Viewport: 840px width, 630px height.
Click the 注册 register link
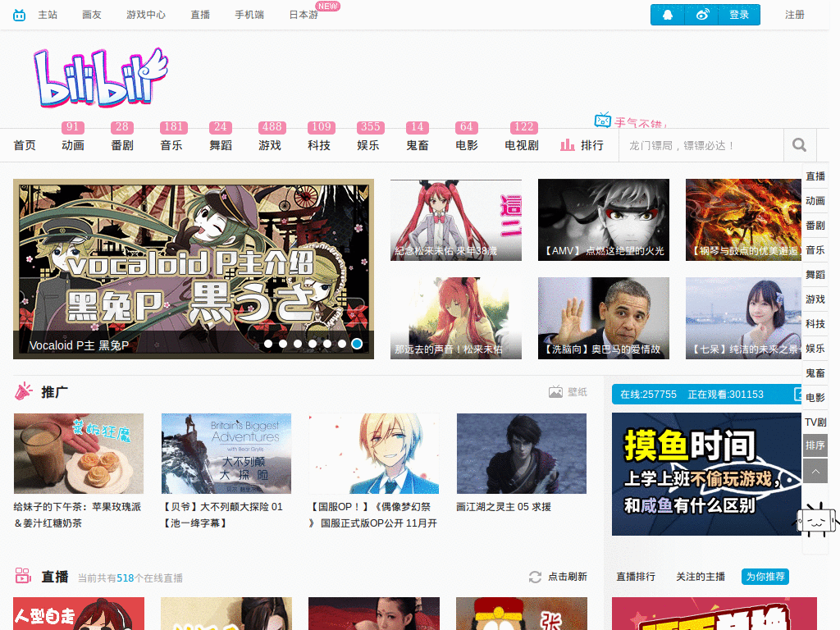point(795,14)
